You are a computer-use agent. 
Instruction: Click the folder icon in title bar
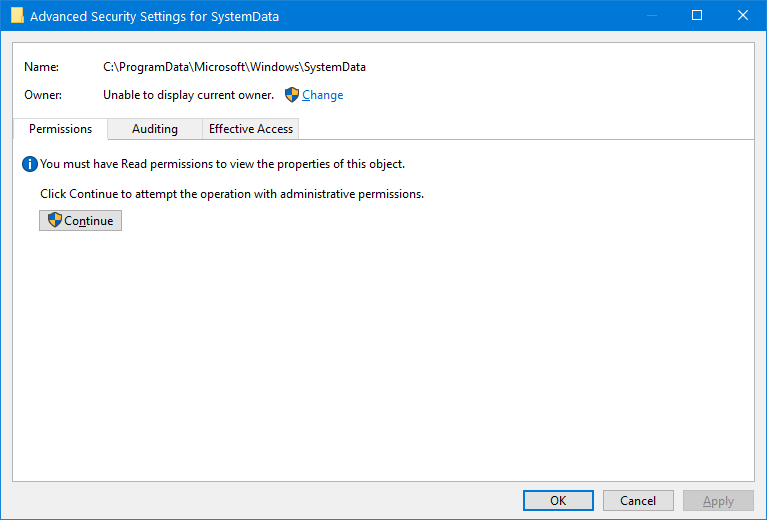pyautogui.click(x=17, y=16)
